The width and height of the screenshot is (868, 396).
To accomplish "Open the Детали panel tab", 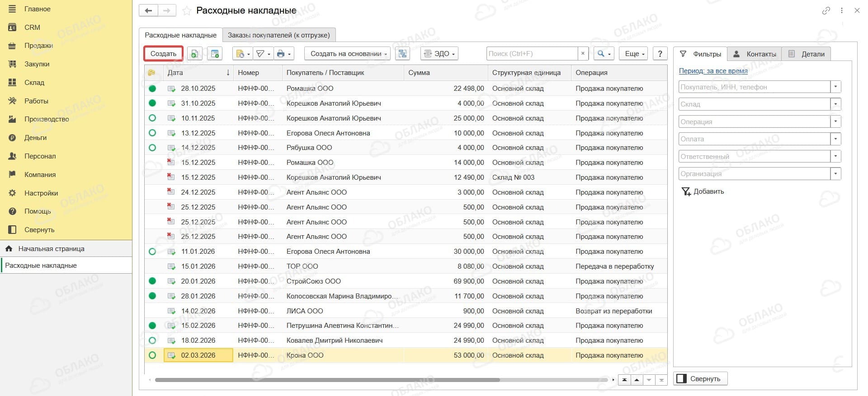I will tap(806, 54).
